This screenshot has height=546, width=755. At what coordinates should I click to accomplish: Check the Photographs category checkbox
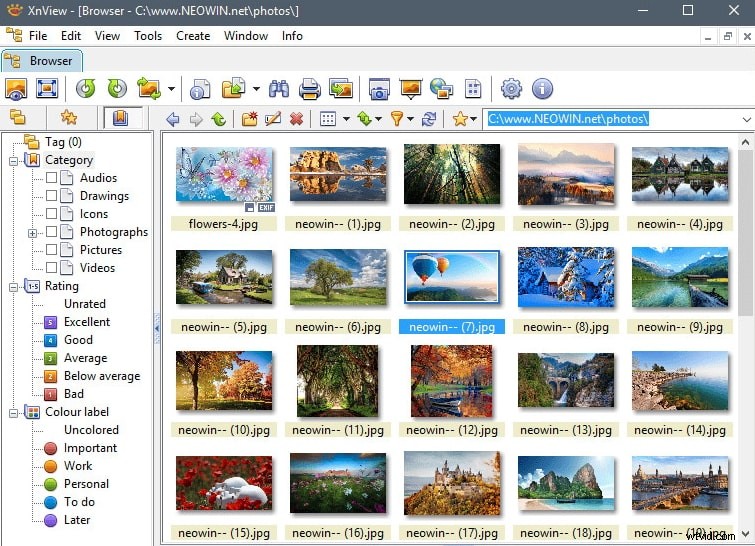52,232
